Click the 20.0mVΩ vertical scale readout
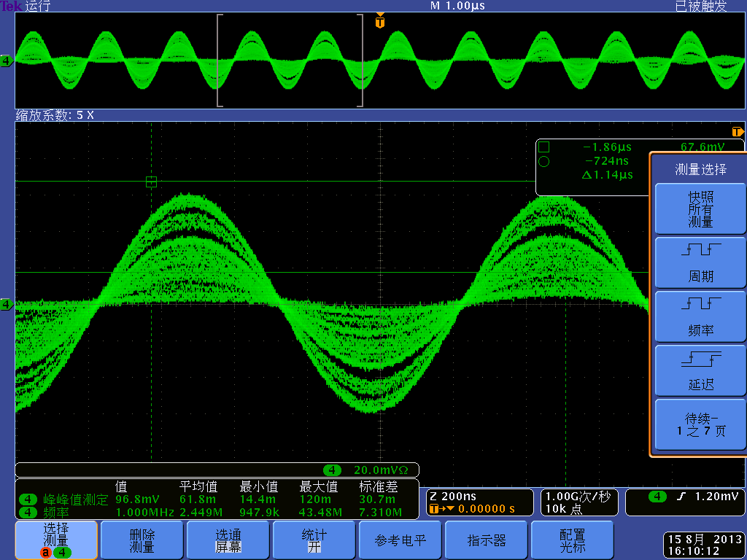The image size is (747, 560). pyautogui.click(x=381, y=470)
